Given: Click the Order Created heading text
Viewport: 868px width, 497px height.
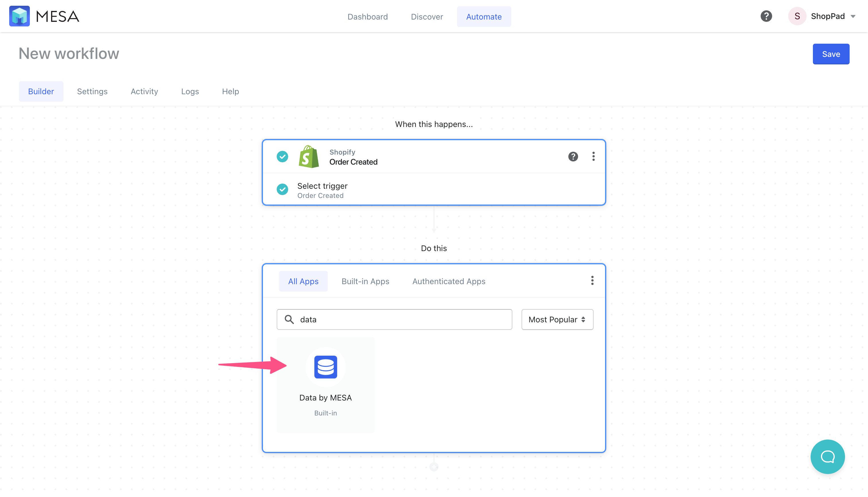Looking at the screenshot, I should pyautogui.click(x=353, y=162).
